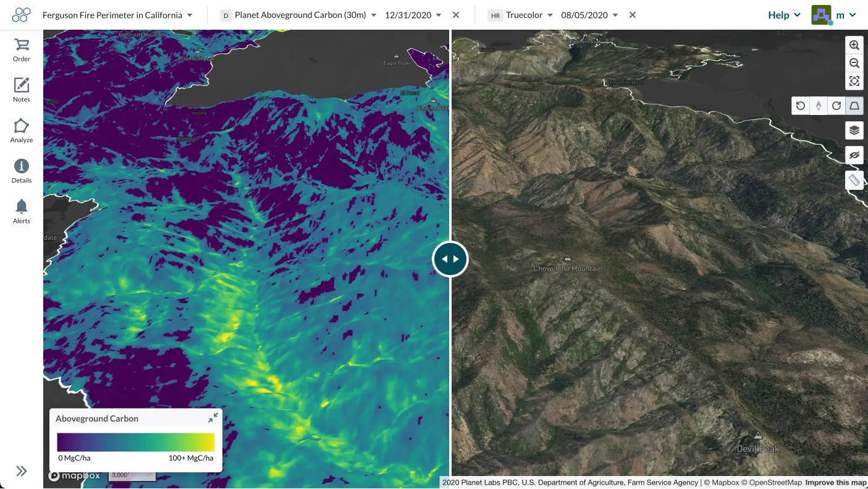Open the user account menu
This screenshot has width=868, height=489.
tap(833, 15)
